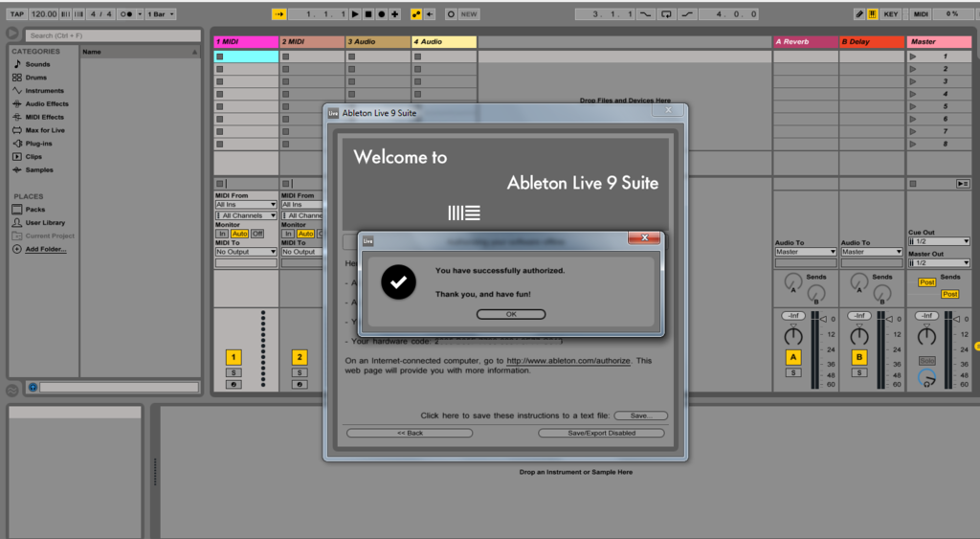The width and height of the screenshot is (980, 539).
Task: Click the Back button in welcome dialog
Action: pyautogui.click(x=410, y=433)
